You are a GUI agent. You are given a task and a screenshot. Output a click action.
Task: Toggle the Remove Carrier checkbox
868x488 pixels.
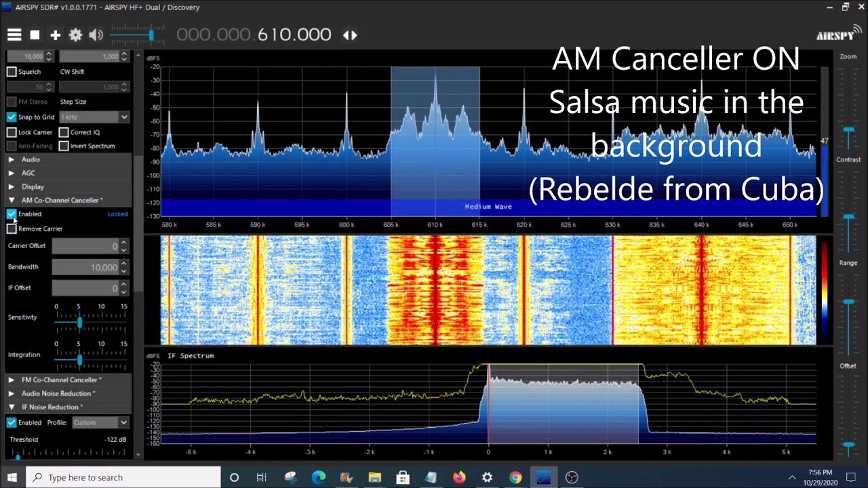12,228
